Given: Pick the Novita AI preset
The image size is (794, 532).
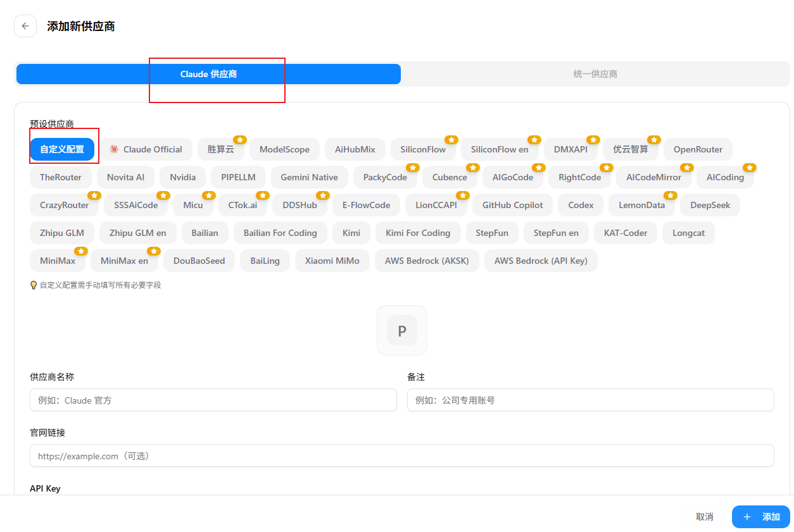Looking at the screenshot, I should 125,177.
